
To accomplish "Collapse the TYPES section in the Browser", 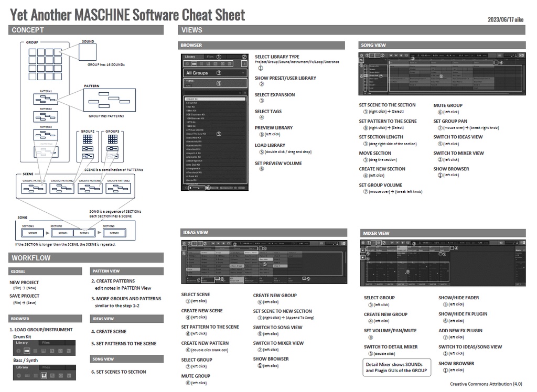I will click(x=185, y=81).
